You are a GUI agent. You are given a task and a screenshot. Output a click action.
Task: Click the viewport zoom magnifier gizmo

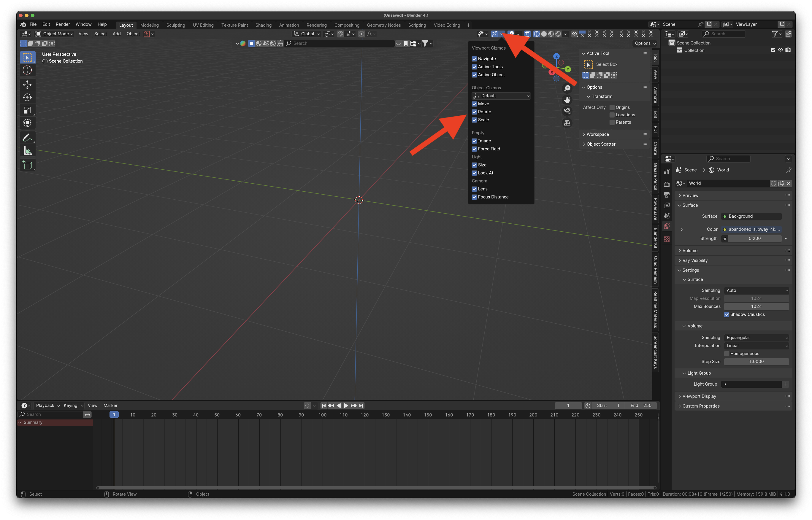pyautogui.click(x=567, y=88)
